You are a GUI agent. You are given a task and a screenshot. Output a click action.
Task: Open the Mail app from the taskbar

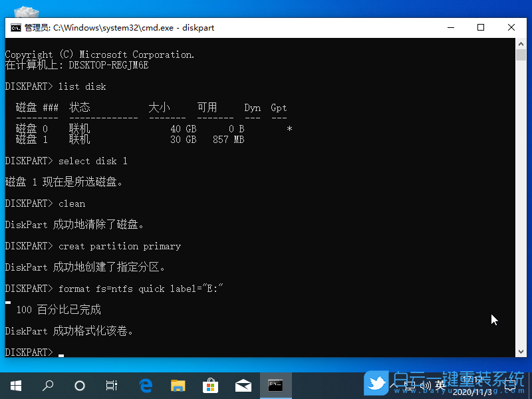243,386
